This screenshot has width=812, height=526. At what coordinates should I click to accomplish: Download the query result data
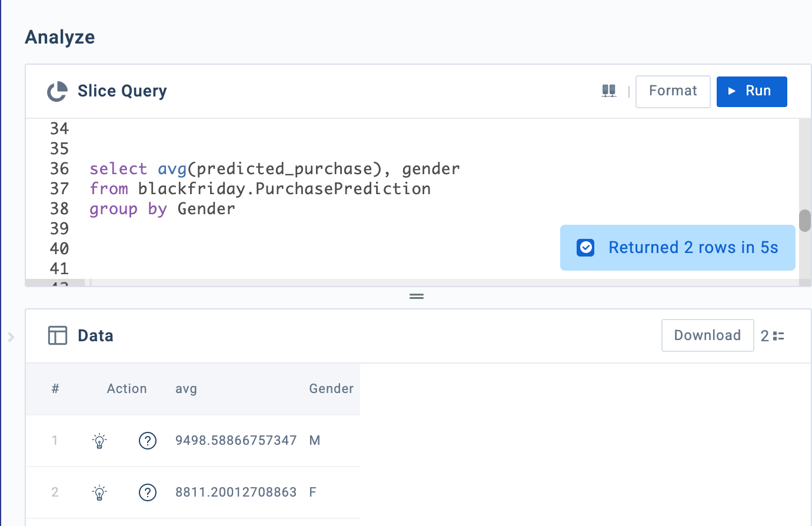tap(707, 335)
